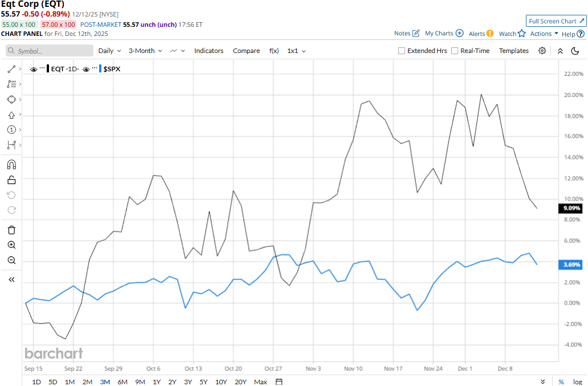588x386 pixels.
Task: Toggle lock drawings icon
Action: click(x=11, y=180)
